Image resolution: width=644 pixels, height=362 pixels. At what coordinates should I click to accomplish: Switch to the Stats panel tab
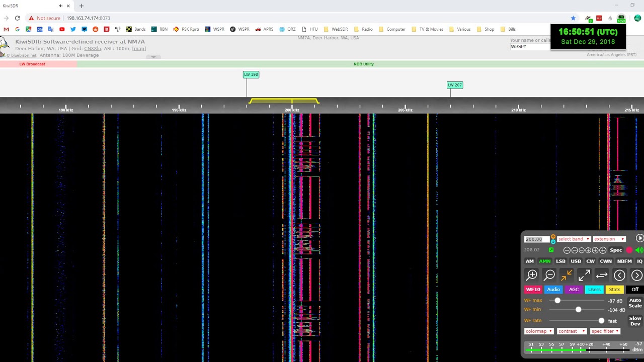(x=615, y=289)
